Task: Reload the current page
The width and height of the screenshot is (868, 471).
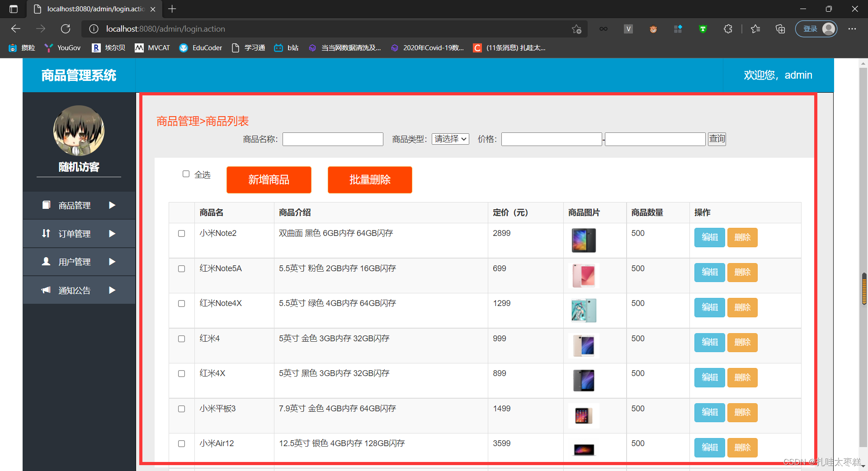Action: [66, 29]
